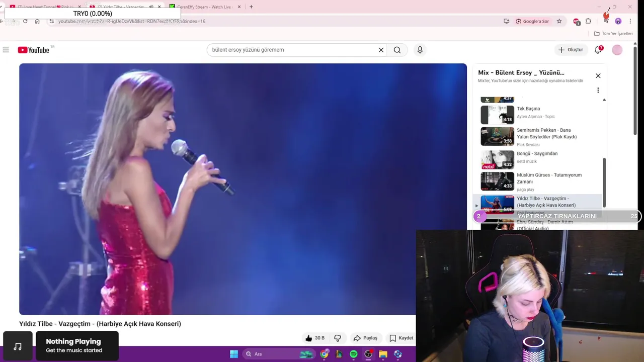
Task: Open League of Legends from the taskbar
Action: click(x=339, y=354)
